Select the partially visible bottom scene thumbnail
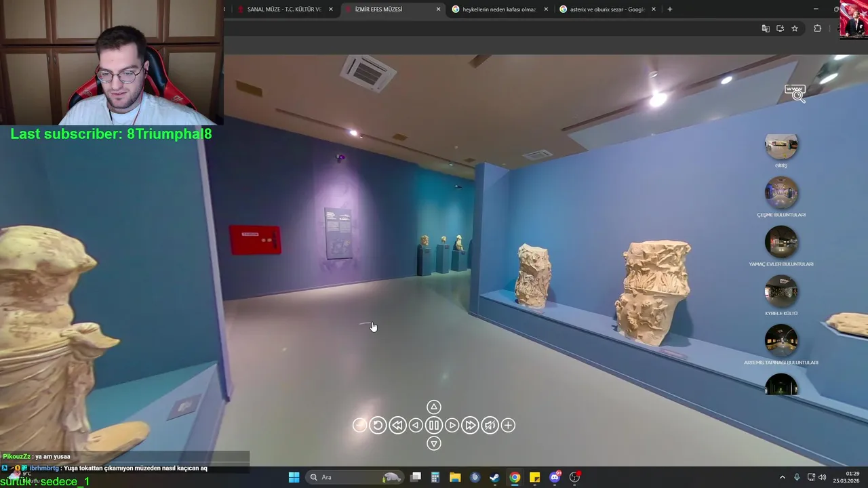 point(781,384)
